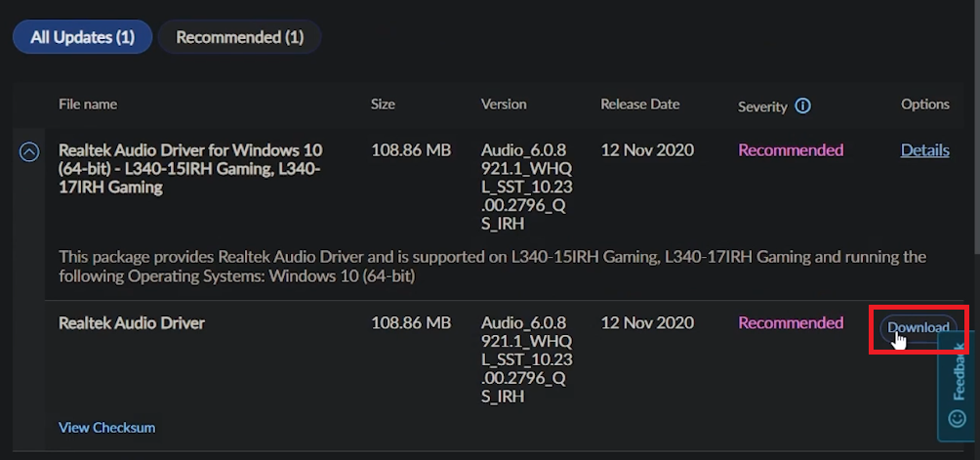Open the Details link for the audio driver
Image resolution: width=980 pixels, height=460 pixels.
tap(924, 150)
